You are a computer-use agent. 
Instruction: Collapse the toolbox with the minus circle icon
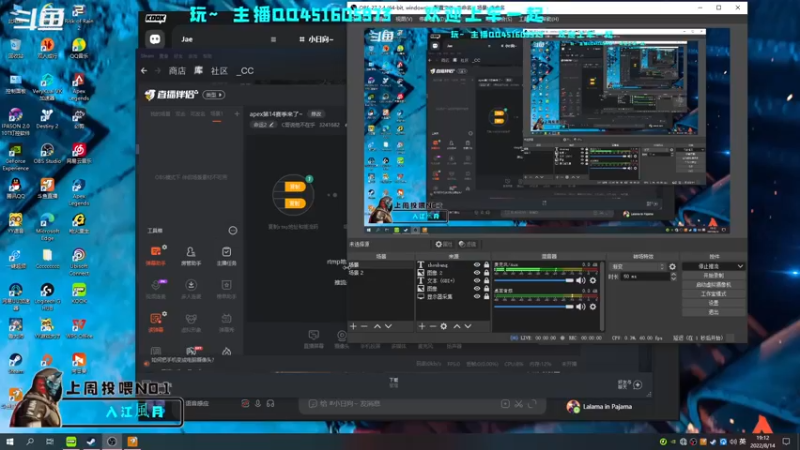(233, 231)
